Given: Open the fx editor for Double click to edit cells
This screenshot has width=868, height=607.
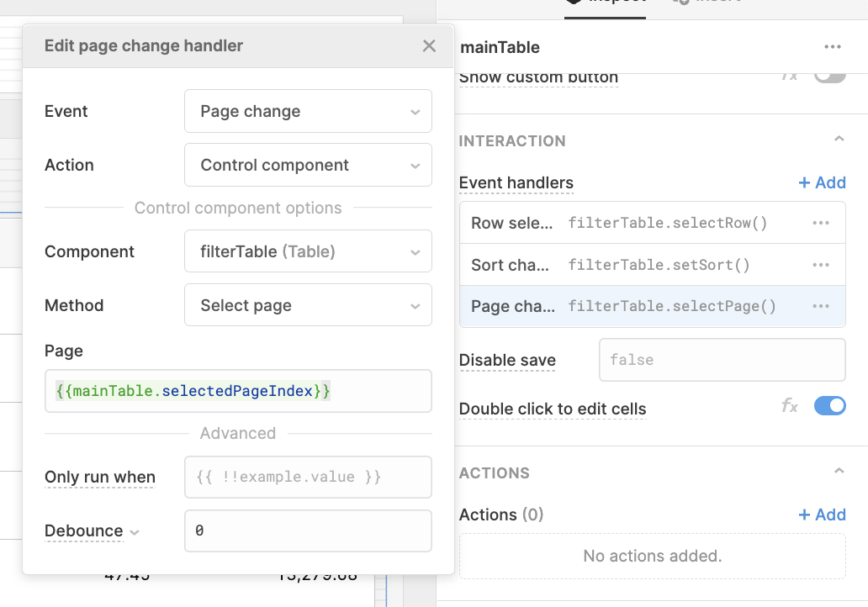Looking at the screenshot, I should point(788,405).
